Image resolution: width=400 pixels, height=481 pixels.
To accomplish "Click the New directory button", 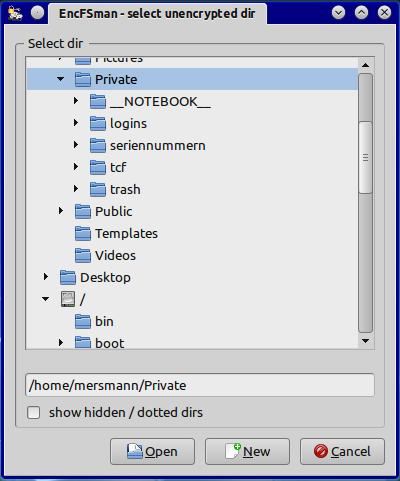I will [x=247, y=451].
